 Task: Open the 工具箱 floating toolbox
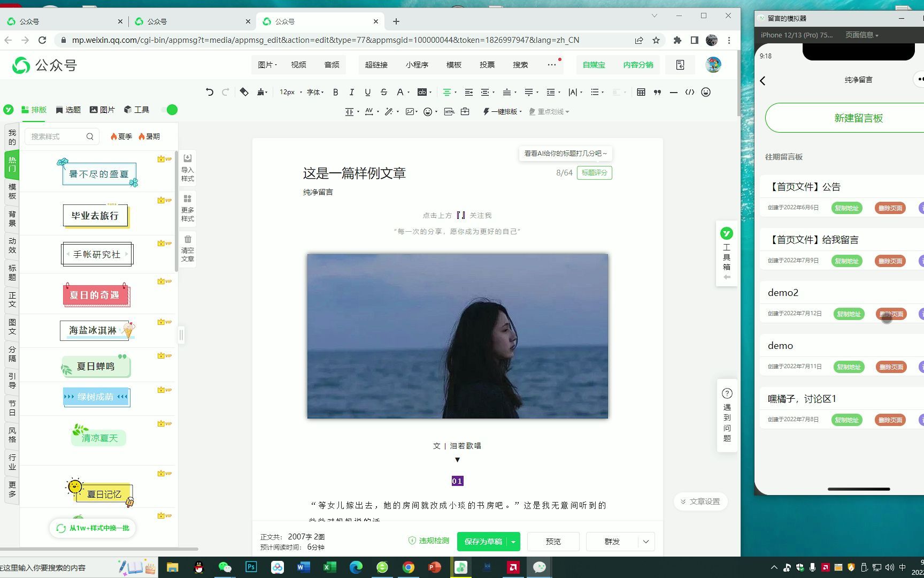[727, 254]
